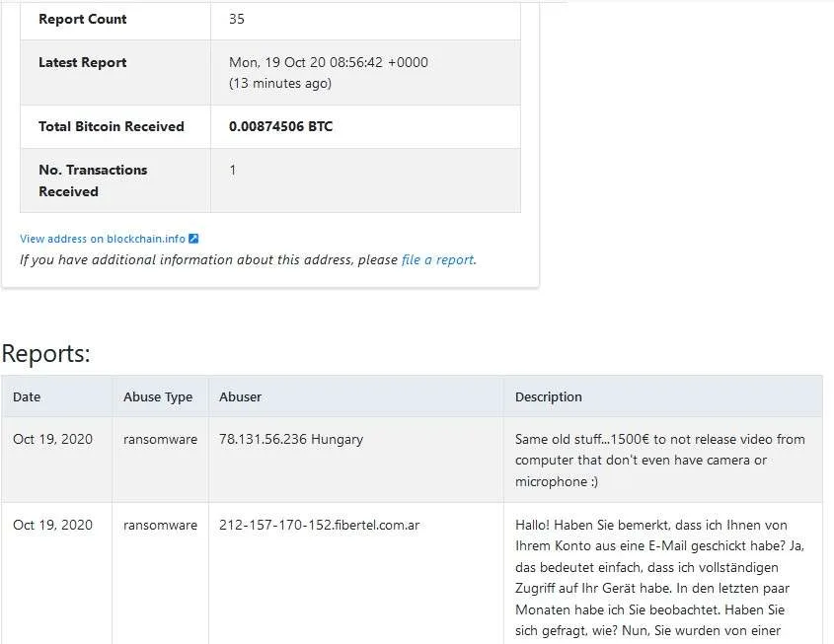Select abuser '78.131.56.236 Hungary'
The image size is (834, 644).
(291, 440)
